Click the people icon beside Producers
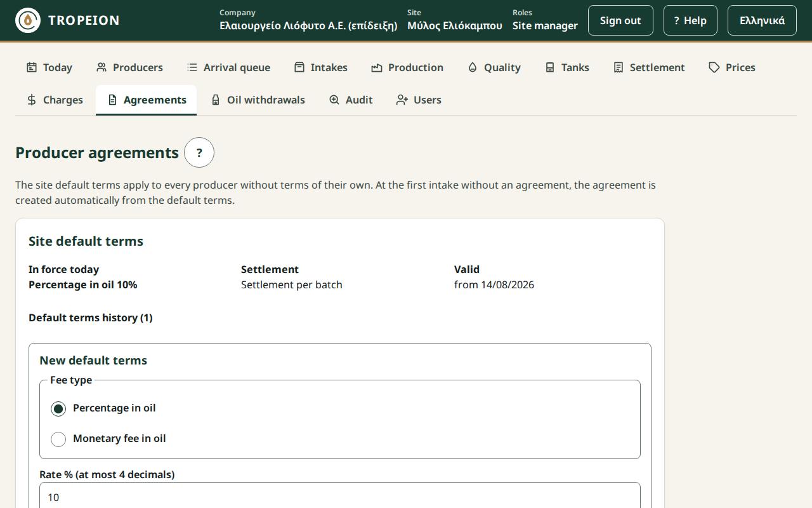This screenshot has width=812, height=508. click(x=101, y=67)
